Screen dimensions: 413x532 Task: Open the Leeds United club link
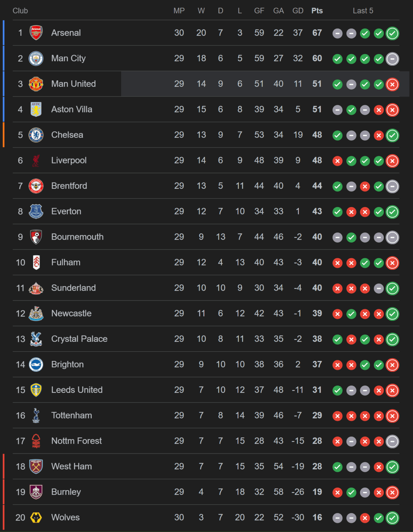click(77, 390)
